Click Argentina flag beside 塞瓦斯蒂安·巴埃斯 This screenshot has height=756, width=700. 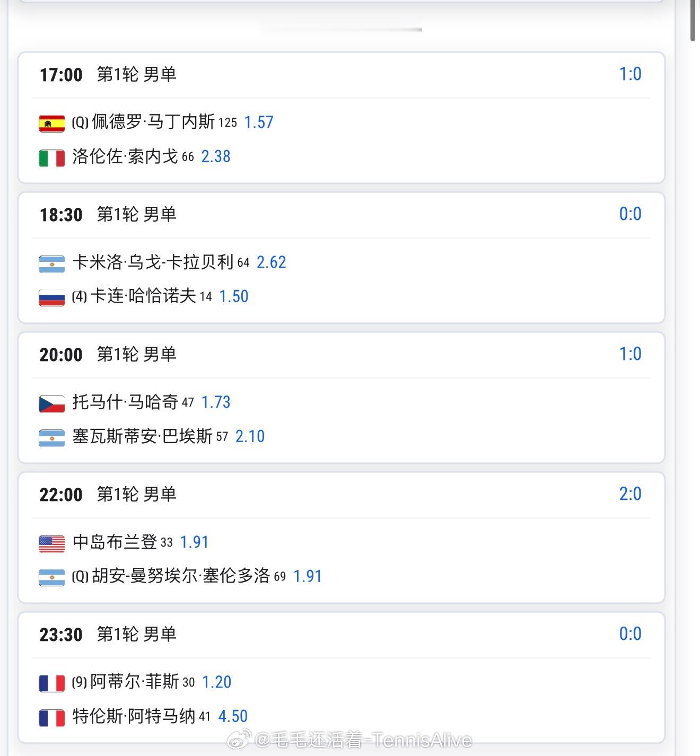pyautogui.click(x=51, y=438)
